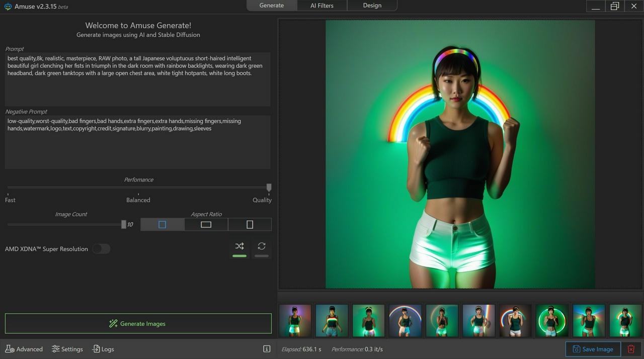Click the Generate Images button
This screenshot has height=359, width=644.
click(x=138, y=324)
